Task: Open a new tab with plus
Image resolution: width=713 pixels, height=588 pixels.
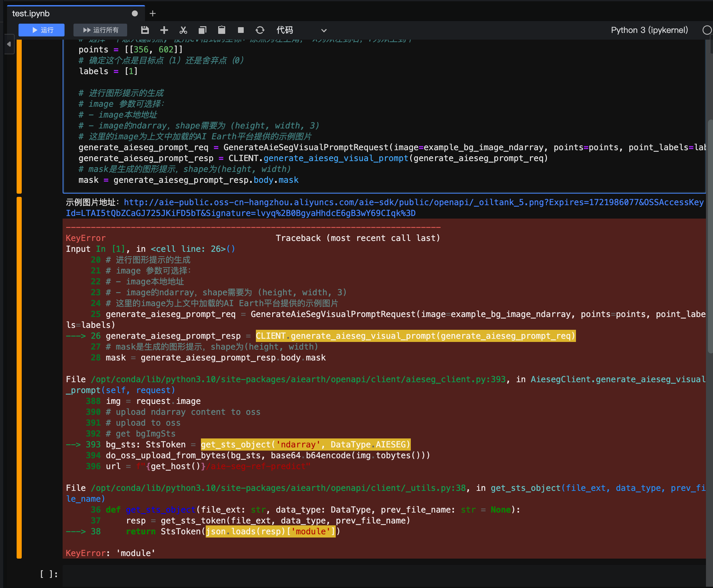Action: pos(153,13)
